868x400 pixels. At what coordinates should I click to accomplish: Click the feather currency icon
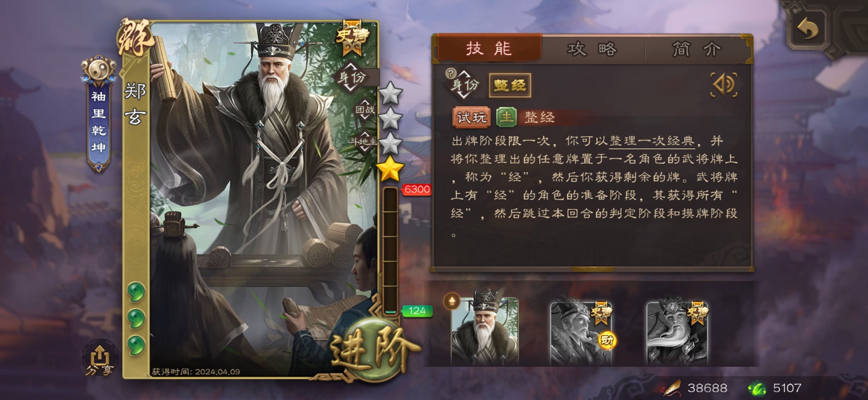click(x=671, y=387)
